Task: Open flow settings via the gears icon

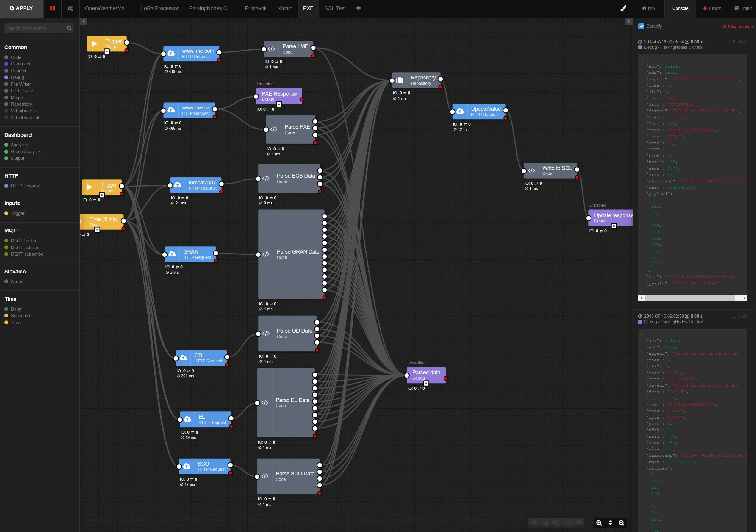Action: 71,8
